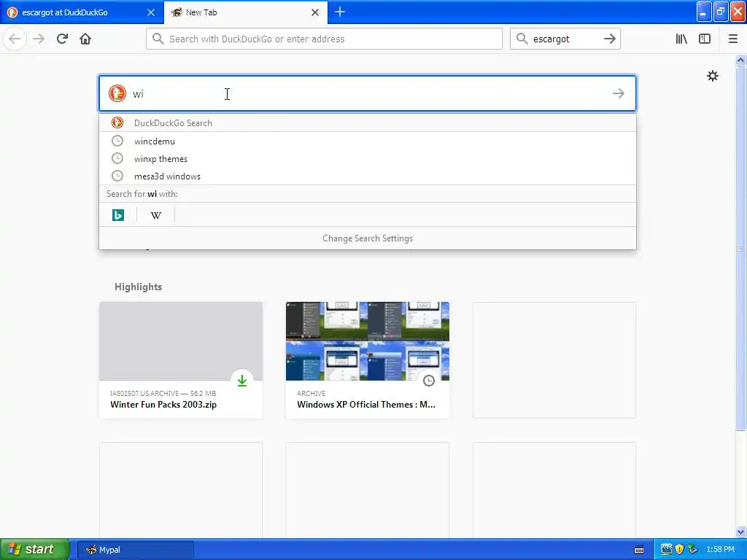The height and width of the screenshot is (560, 747).
Task: Click the vertical scrollbar thumb
Action: 740,248
